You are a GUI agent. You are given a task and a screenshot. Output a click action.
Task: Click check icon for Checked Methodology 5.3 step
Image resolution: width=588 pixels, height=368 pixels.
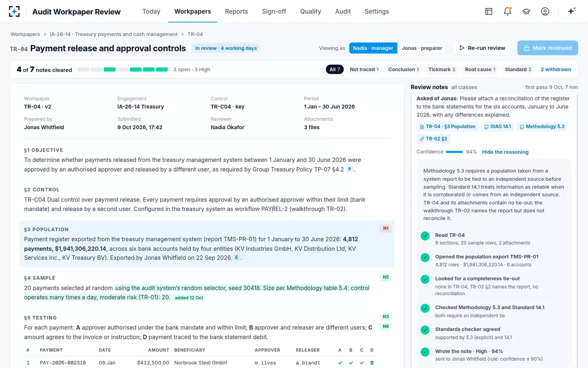tap(425, 308)
